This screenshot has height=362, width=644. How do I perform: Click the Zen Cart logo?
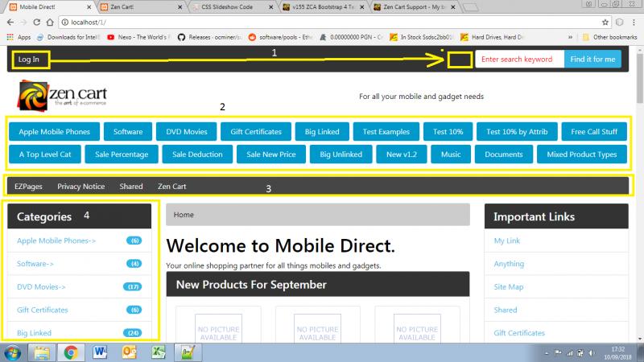[62, 96]
